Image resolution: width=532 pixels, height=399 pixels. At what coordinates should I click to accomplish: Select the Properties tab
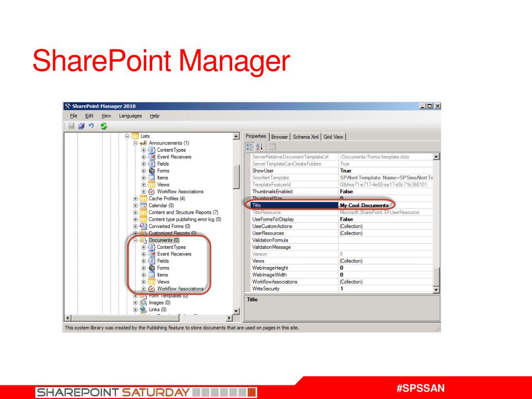256,136
